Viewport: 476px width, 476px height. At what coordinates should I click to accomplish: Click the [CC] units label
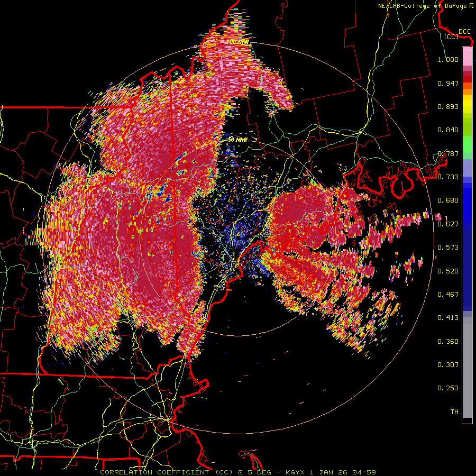452,37
